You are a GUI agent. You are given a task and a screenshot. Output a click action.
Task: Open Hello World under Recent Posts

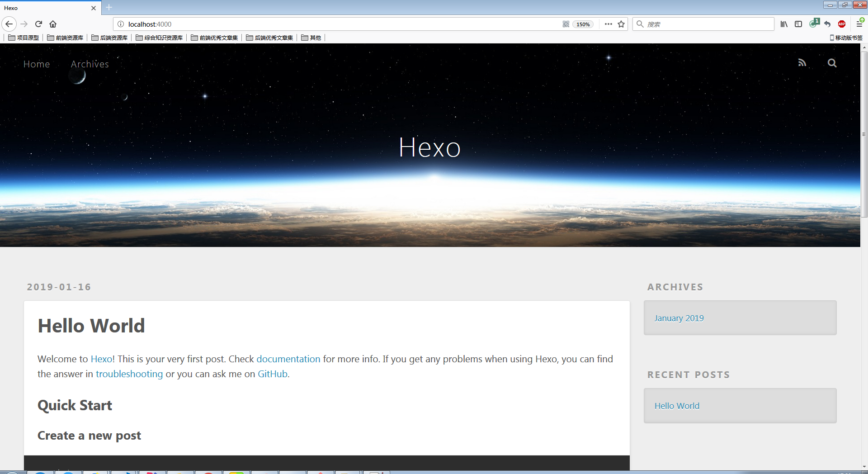pos(677,406)
